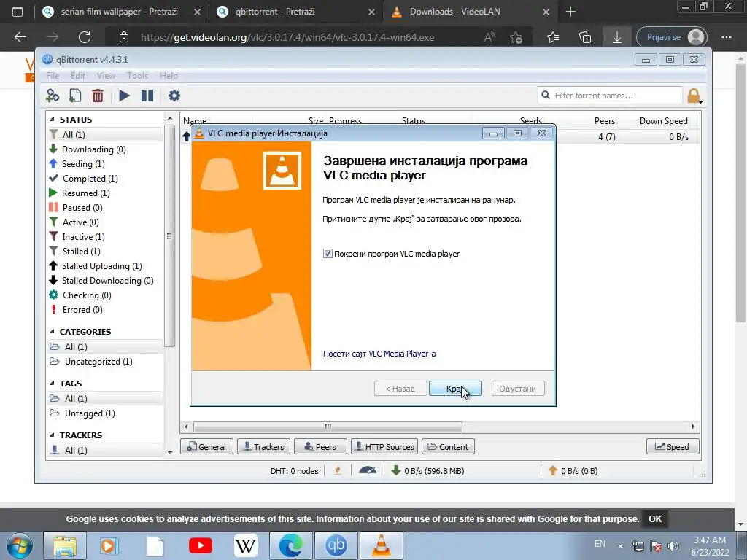Click Filter torrent names search field
The image size is (747, 560).
pyautogui.click(x=610, y=96)
